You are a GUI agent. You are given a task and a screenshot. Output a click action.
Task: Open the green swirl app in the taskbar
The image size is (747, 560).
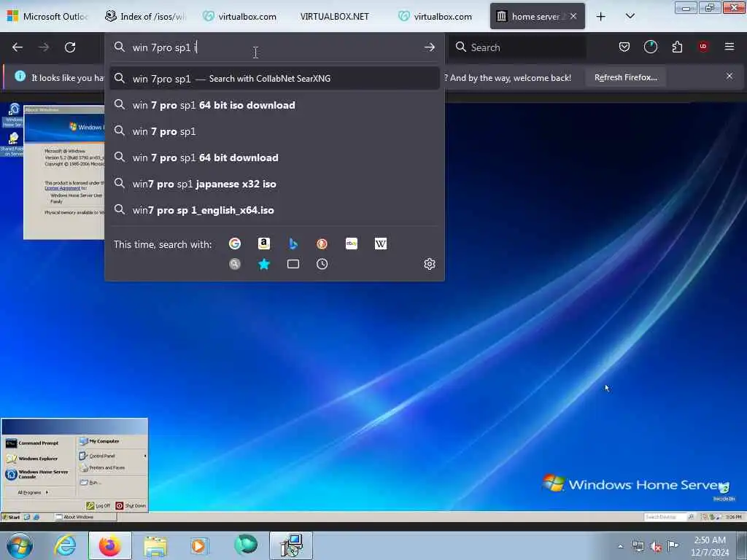[x=245, y=545]
